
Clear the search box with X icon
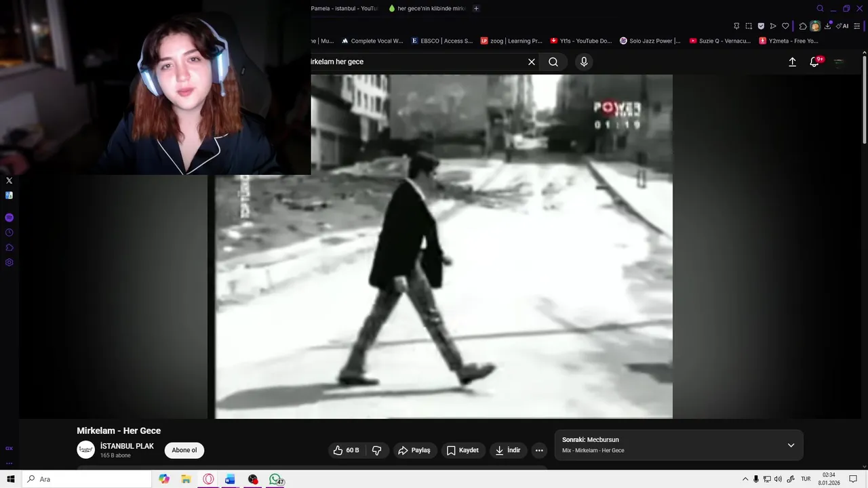click(x=532, y=62)
